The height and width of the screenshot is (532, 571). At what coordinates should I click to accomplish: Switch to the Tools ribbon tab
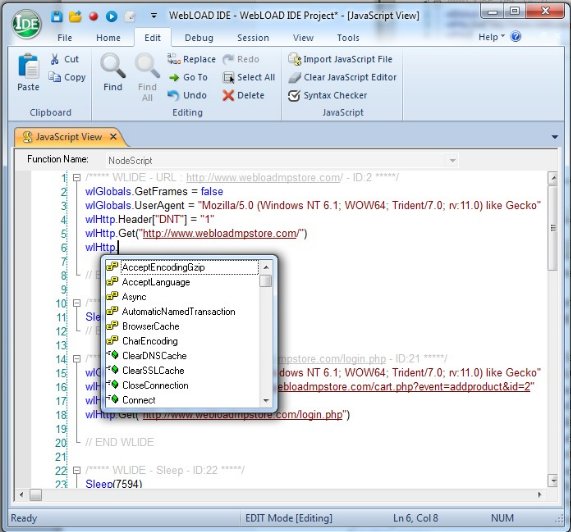coord(348,38)
